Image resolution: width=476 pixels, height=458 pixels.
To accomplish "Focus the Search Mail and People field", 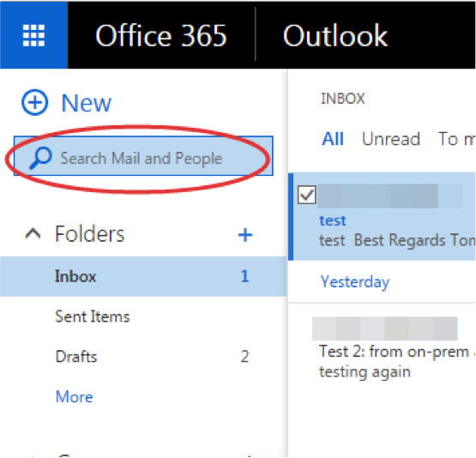I will click(x=143, y=156).
